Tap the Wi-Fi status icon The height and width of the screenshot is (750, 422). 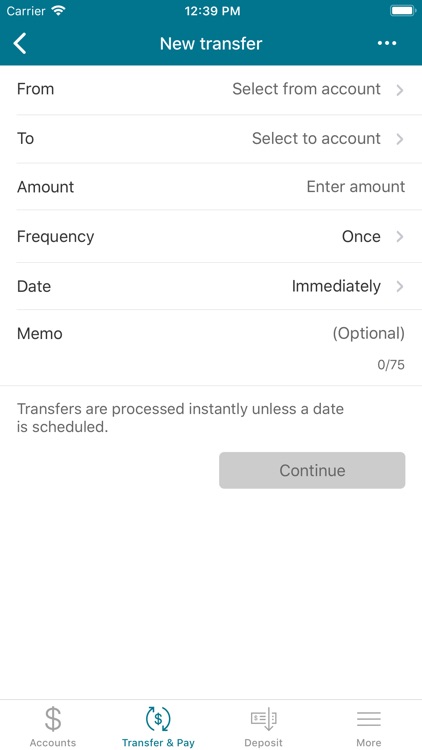point(59,11)
